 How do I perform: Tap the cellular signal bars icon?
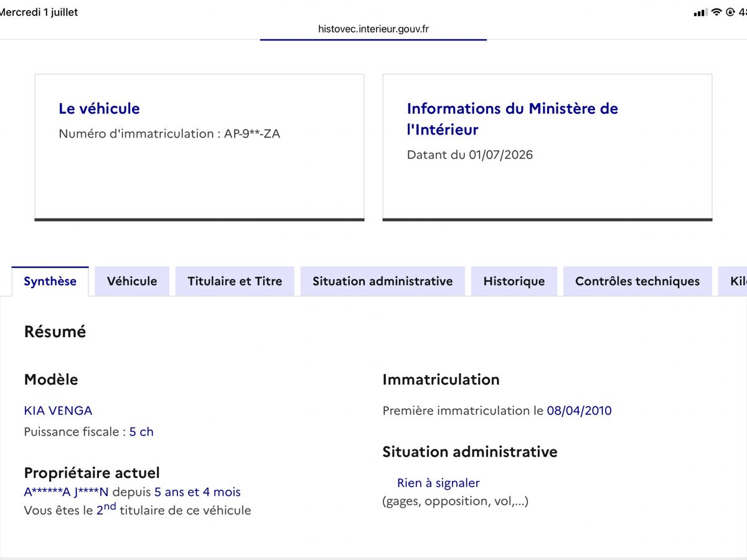coord(700,12)
